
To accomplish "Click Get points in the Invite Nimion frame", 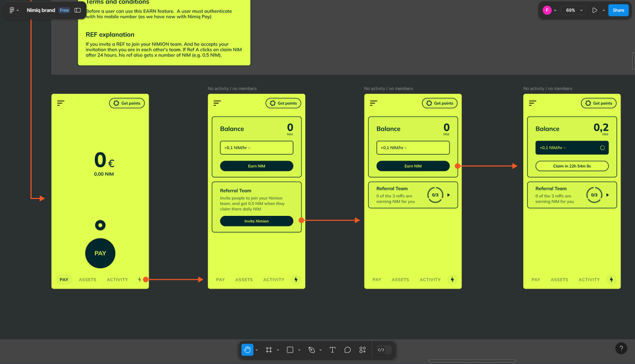I will click(283, 103).
